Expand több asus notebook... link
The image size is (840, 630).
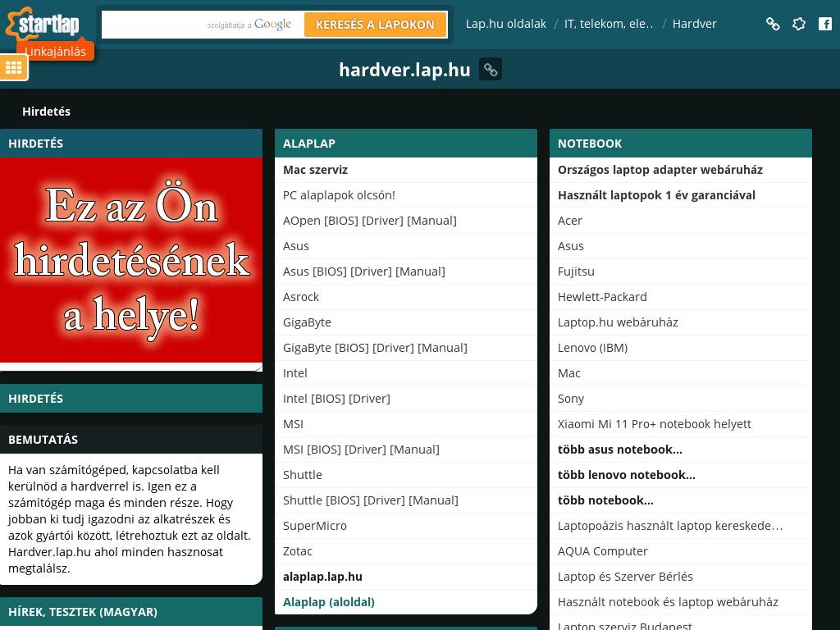pyautogui.click(x=619, y=450)
